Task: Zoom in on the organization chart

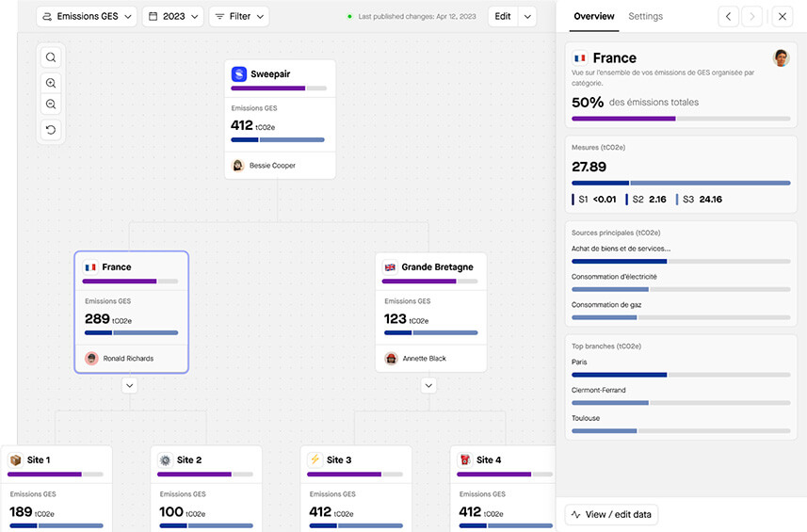Action: (x=51, y=83)
